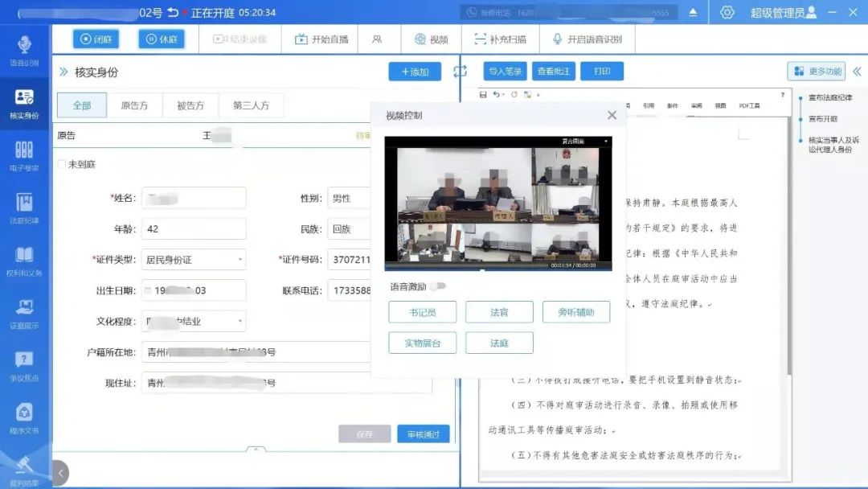Check the 未到庭 checkbox
This screenshot has height=489, width=868.
point(62,162)
